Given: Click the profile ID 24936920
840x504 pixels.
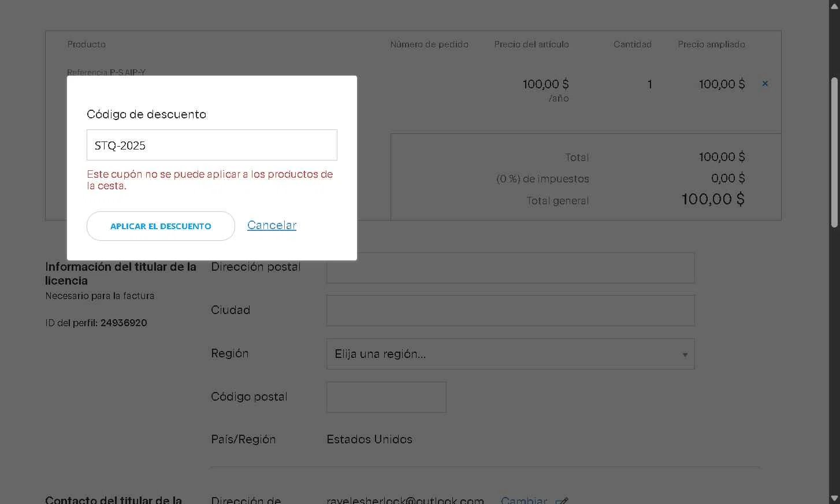Looking at the screenshot, I should (x=124, y=323).
